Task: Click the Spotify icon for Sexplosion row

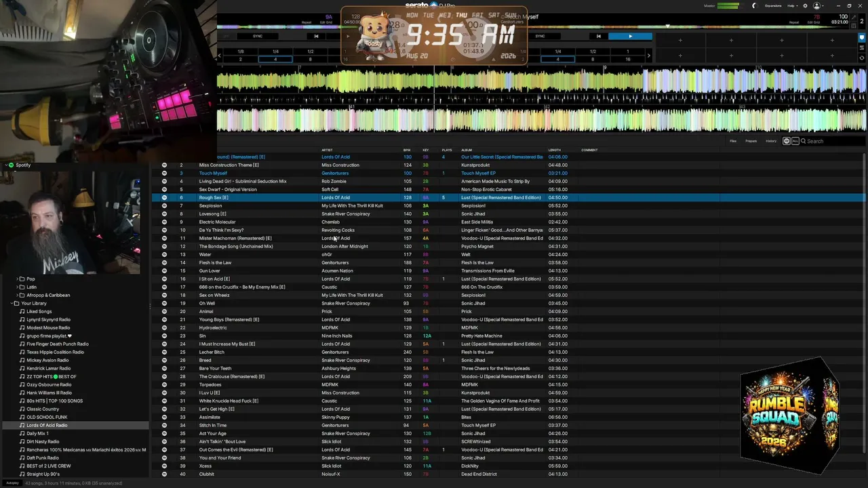Action: (x=164, y=205)
